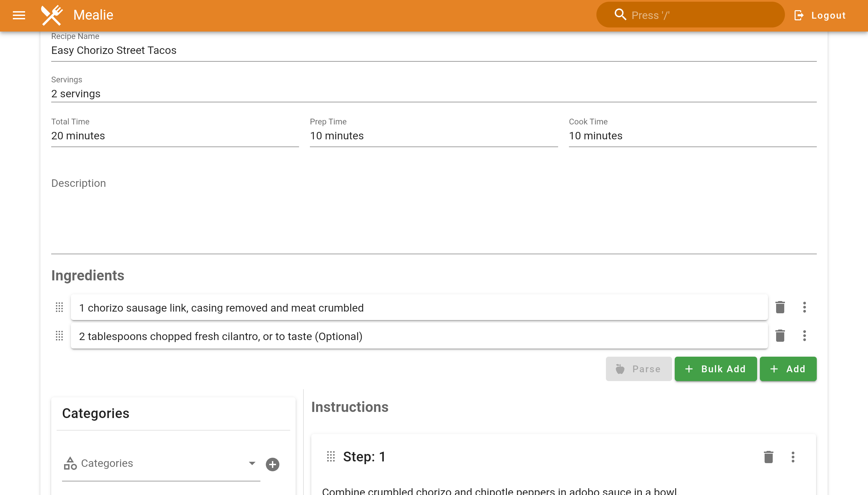Delete the cilantro ingredient row
The height and width of the screenshot is (495, 868).
[x=780, y=336]
